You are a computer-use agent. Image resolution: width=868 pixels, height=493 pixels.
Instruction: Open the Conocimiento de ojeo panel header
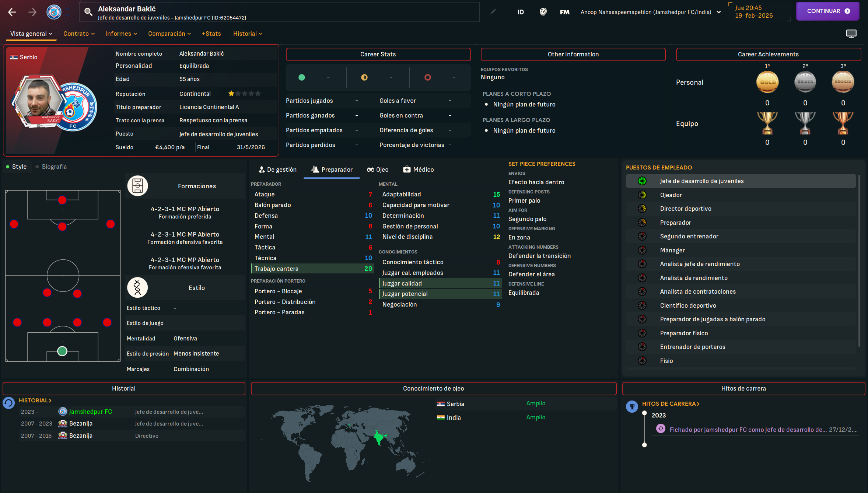click(x=433, y=388)
